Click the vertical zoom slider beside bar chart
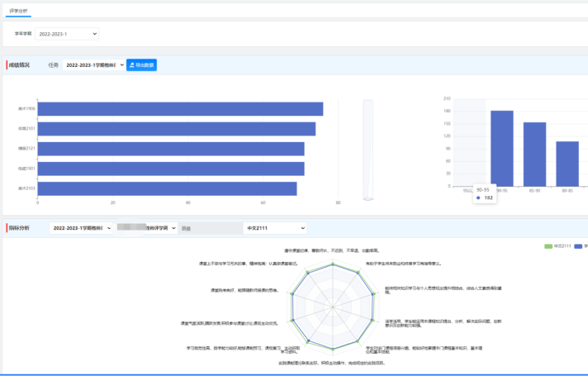Screen dimensions: 588x376 click(368, 149)
